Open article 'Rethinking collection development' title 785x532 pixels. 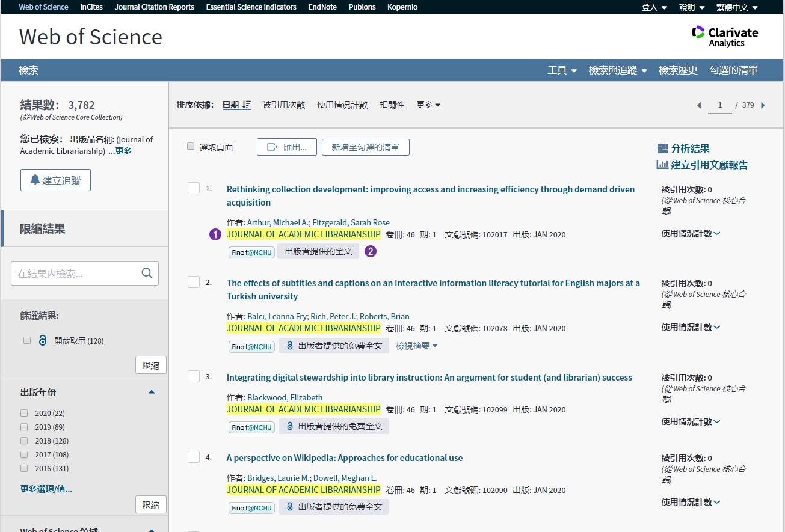click(431, 195)
